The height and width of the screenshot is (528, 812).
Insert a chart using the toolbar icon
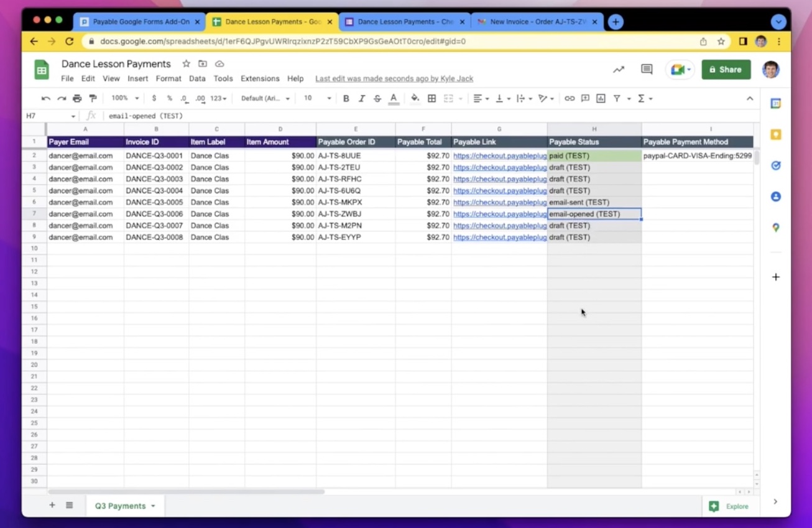pos(599,98)
